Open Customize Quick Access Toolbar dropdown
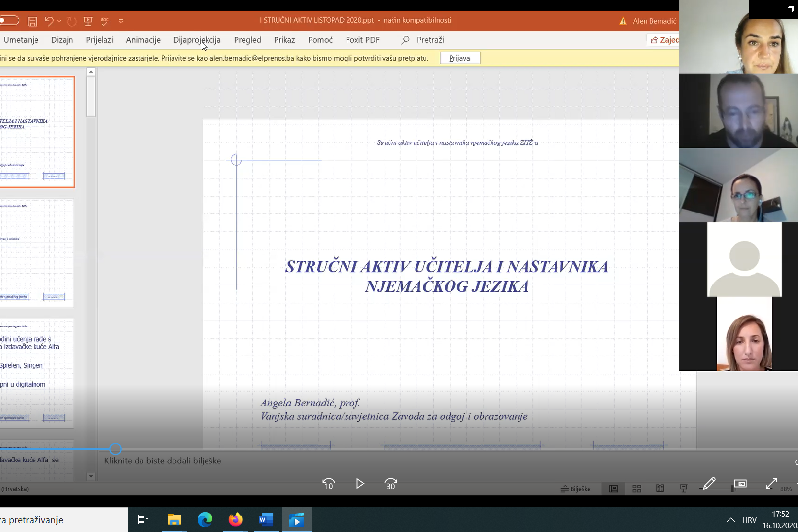Screen dimensions: 798x532 (x=121, y=21)
